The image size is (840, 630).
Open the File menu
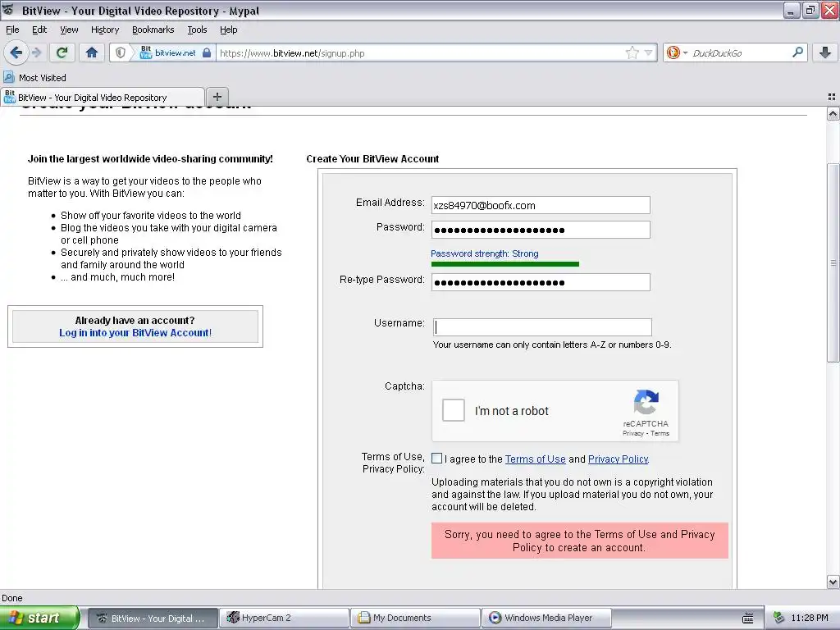(12, 30)
